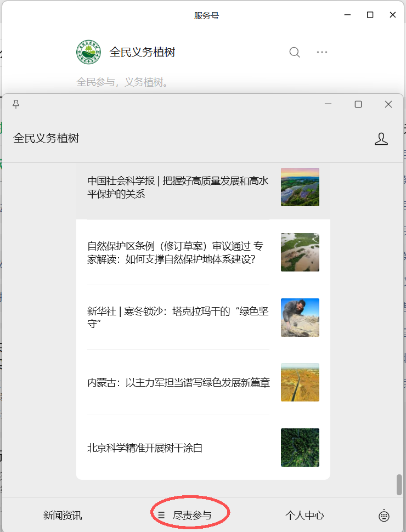Switch to keyboard input icon

384,516
